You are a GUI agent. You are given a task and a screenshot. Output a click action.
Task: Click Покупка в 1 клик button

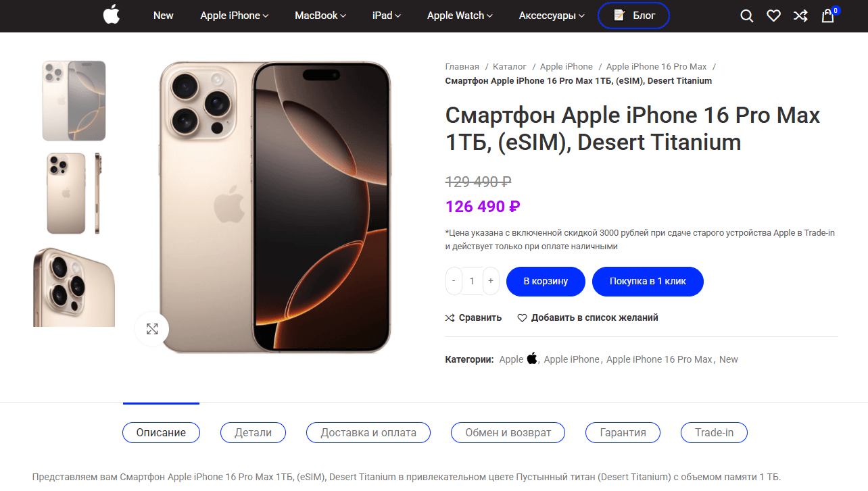(x=648, y=281)
